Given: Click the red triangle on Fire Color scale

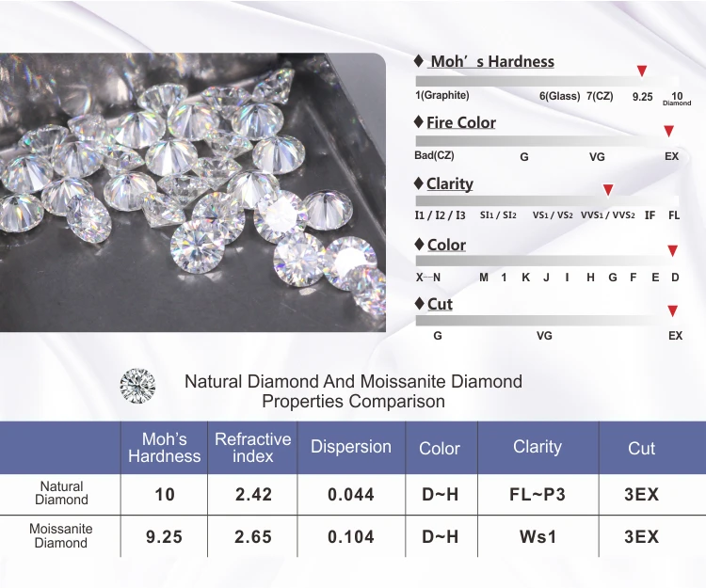Looking at the screenshot, I should click(x=668, y=131).
